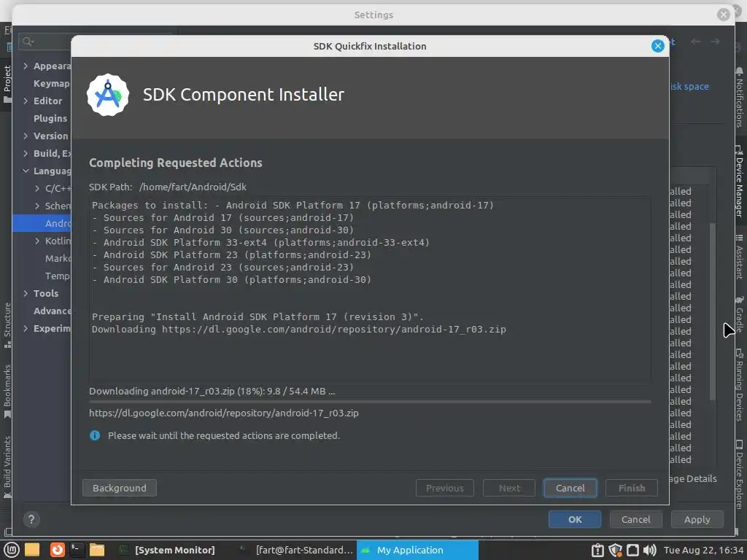Open the Device Manager side panel
Screen dimensions: 747x560
pyautogui.click(x=739, y=181)
